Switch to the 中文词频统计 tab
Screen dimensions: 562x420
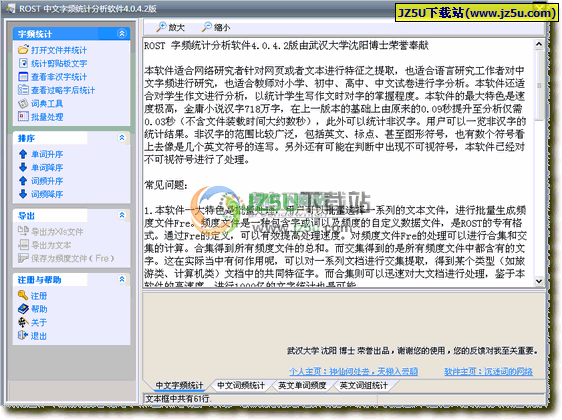241,386
